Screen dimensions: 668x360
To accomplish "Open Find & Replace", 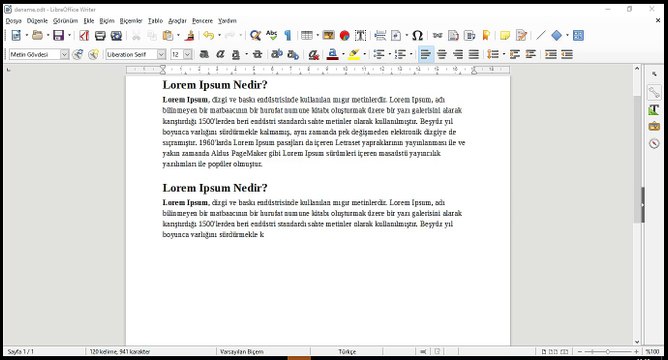I will pos(255,35).
